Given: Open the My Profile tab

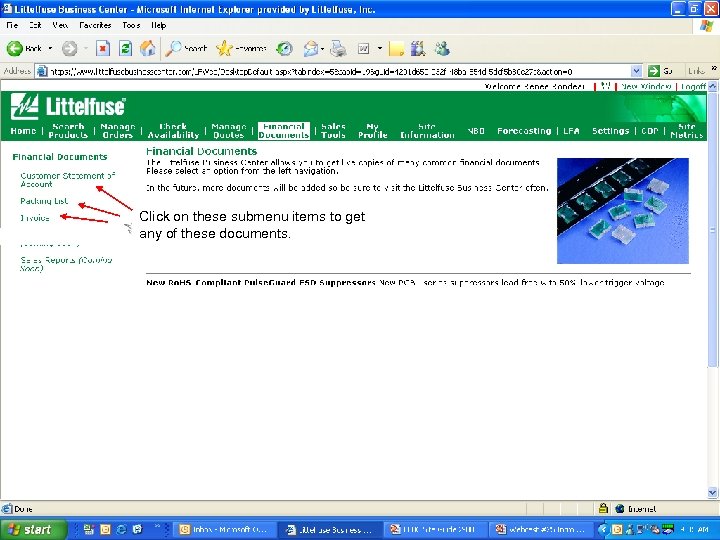Looking at the screenshot, I should click(x=372, y=130).
